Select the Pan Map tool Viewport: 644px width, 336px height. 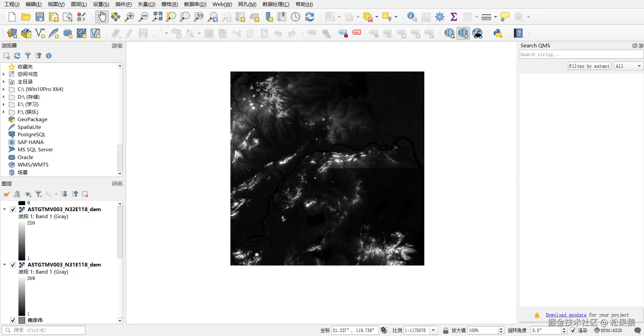pos(102,17)
